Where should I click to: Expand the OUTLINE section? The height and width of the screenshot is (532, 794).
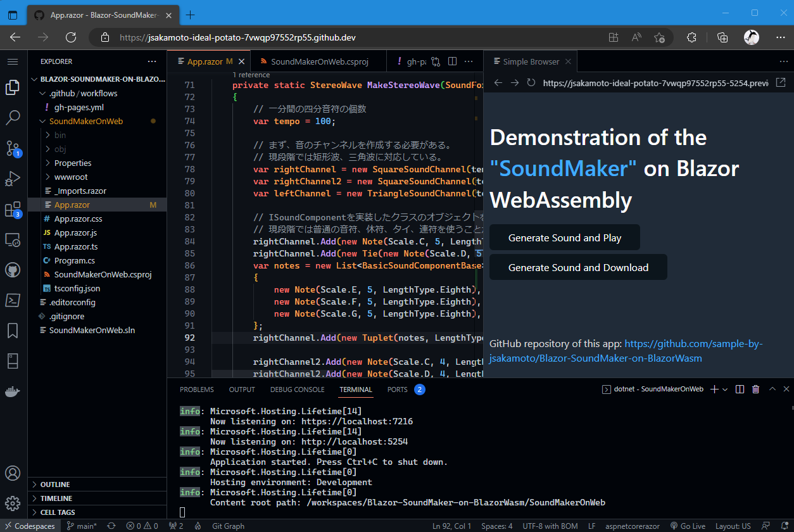(x=55, y=484)
